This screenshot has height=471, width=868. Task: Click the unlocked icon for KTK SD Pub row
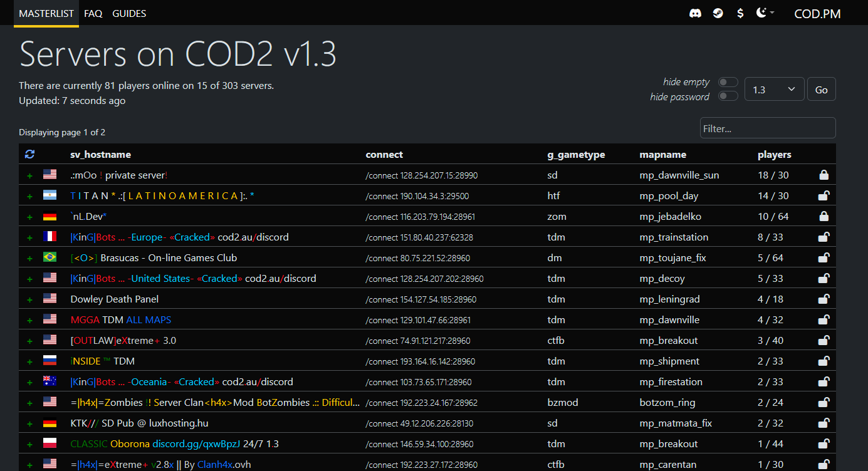pos(824,423)
